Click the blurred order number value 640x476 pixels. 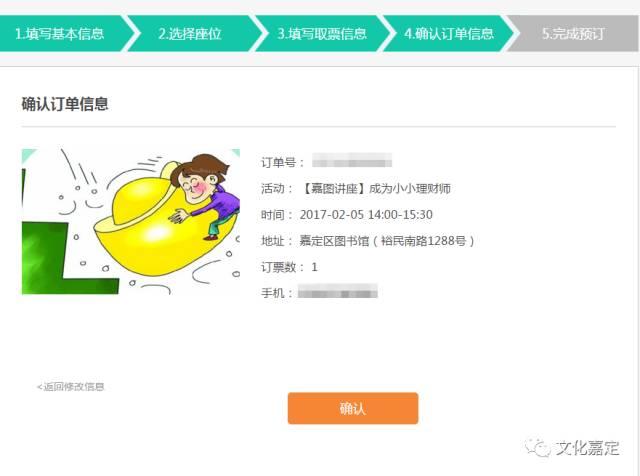352,160
